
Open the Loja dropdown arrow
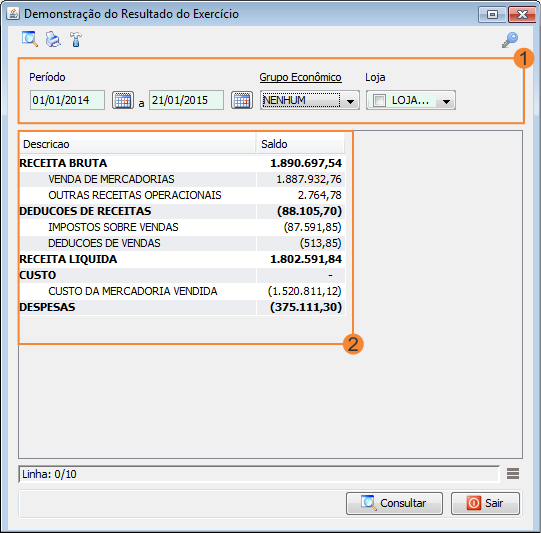[x=446, y=101]
